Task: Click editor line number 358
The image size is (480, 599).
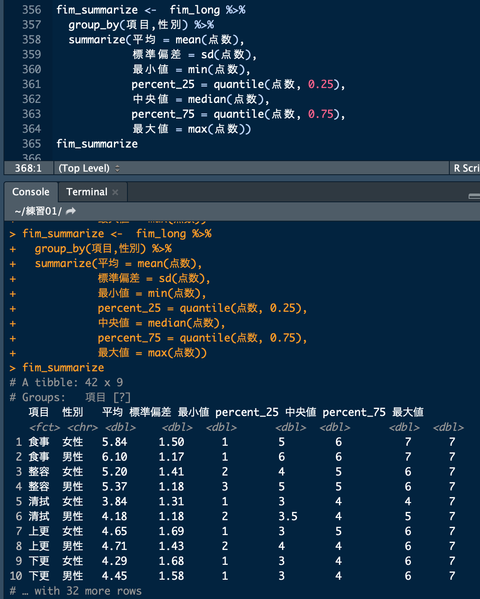Action: 31,40
